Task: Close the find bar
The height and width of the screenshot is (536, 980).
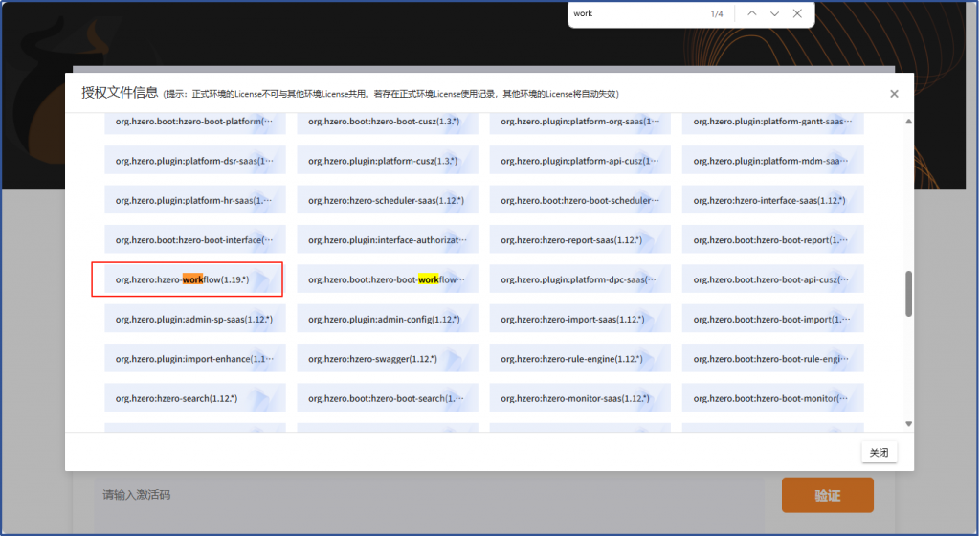Action: (797, 13)
